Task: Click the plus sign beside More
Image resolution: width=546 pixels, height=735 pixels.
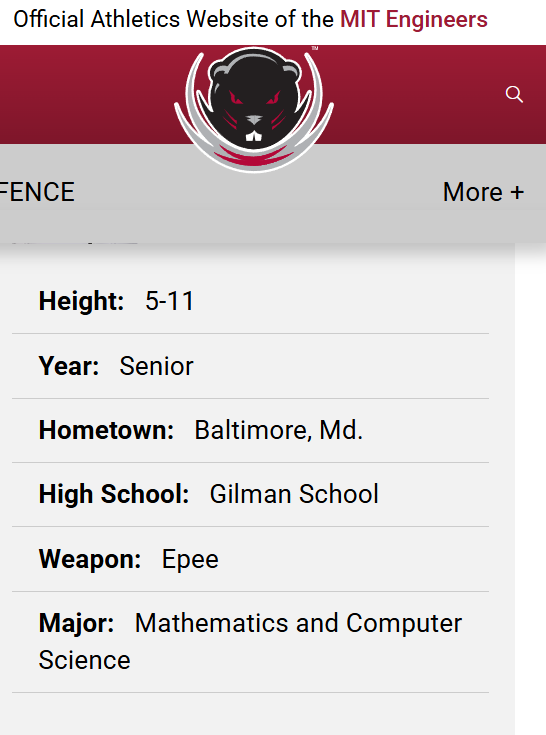Action: click(x=517, y=193)
